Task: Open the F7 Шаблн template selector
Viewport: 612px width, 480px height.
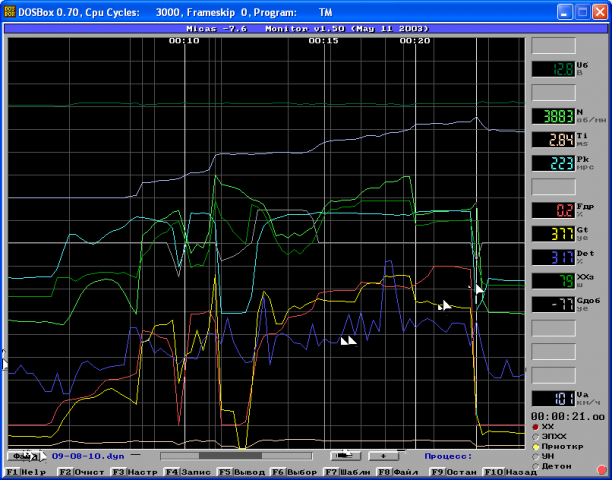Action: pos(348,472)
